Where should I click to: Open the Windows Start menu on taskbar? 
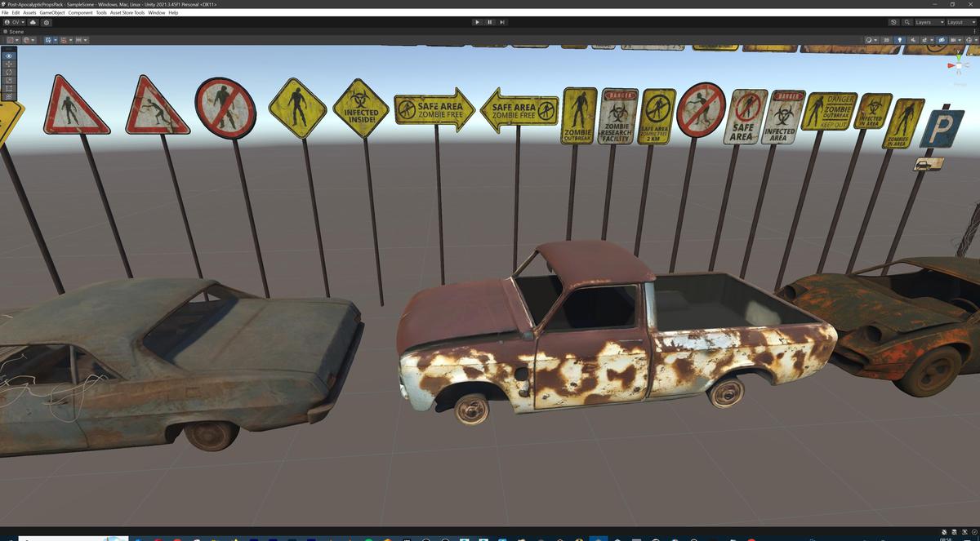[x=12, y=537]
